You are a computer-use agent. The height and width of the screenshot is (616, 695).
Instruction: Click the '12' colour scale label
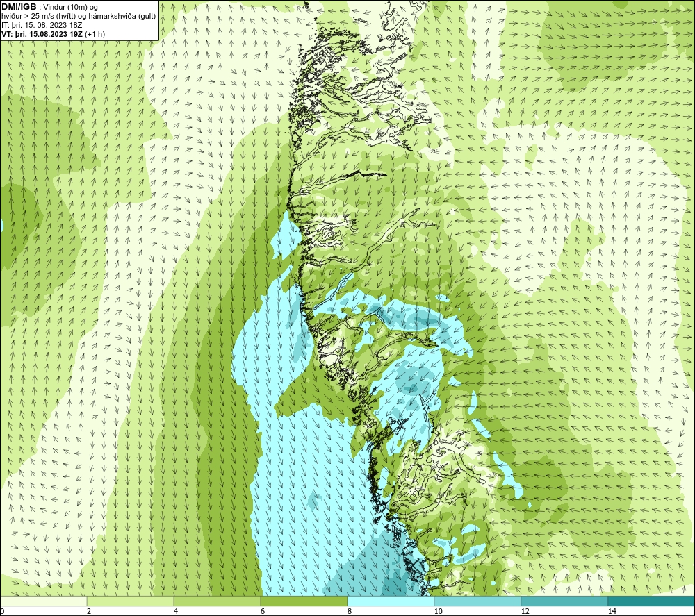pyautogui.click(x=525, y=611)
